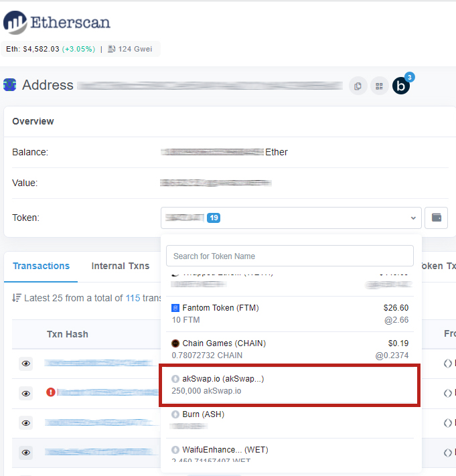Screen dimensions: 456x476
Task: Select the Chain Games (CHAIN) entry
Action: click(290, 349)
